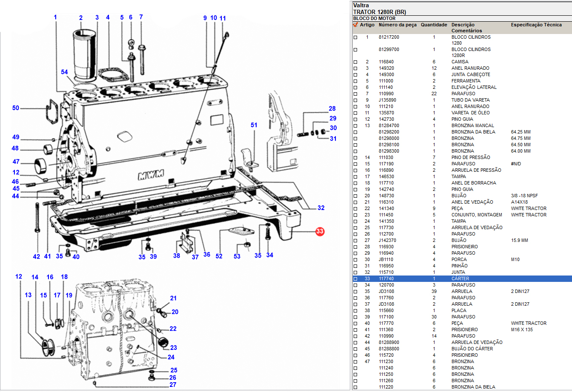
Task: Click callout number 27 in lower diagram
Action: [x=173, y=385]
